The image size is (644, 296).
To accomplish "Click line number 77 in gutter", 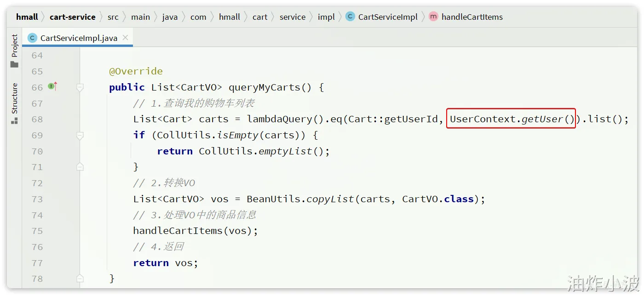I will click(x=37, y=263).
